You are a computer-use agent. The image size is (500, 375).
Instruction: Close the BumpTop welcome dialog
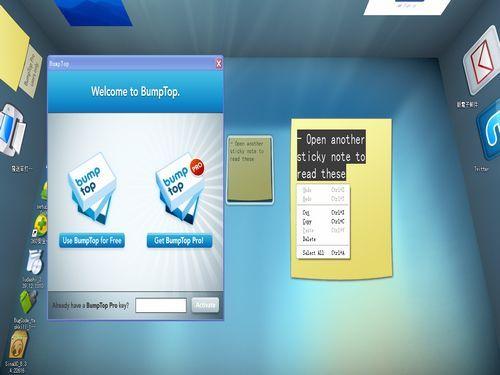(219, 64)
